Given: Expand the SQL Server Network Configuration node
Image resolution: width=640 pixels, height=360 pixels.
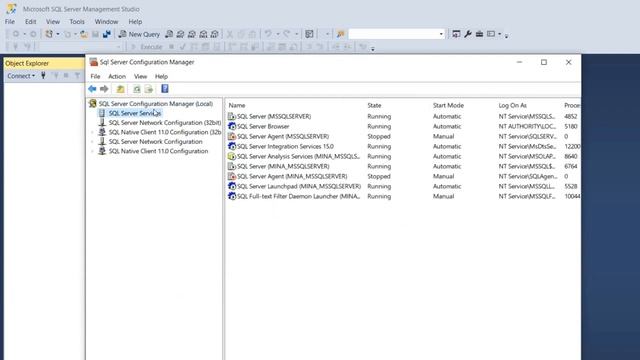Looking at the screenshot, I should [92, 142].
